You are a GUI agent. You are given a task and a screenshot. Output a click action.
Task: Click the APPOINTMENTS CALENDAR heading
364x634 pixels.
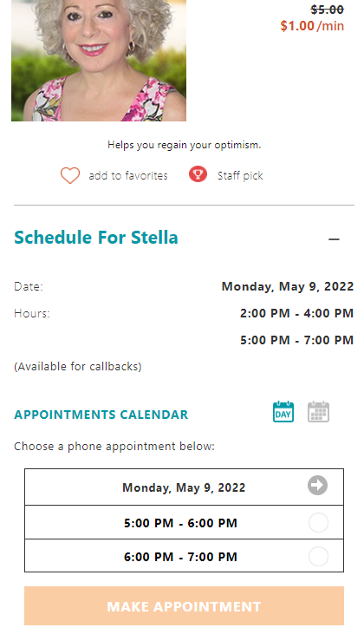[101, 415]
